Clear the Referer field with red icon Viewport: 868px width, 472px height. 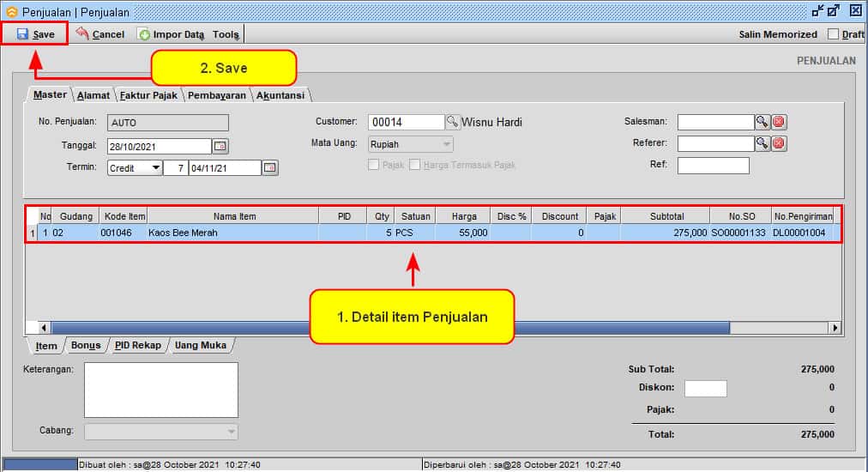(x=779, y=143)
